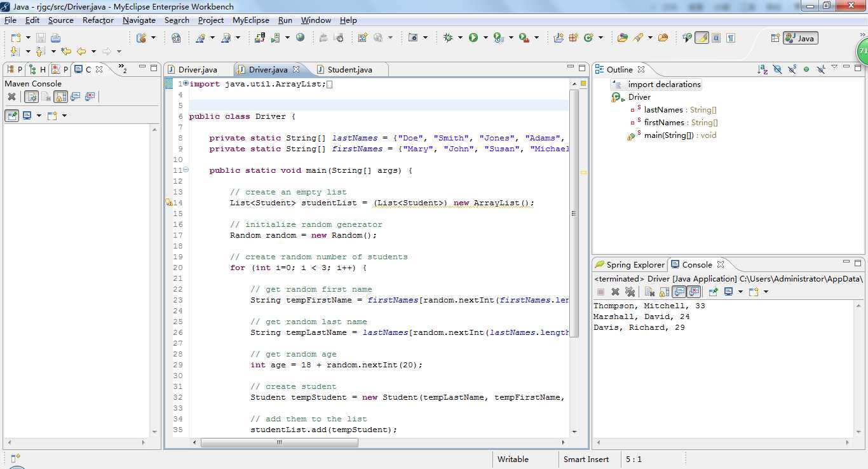Sort Outline members alphabetically
This screenshot has height=469, width=868.
[x=763, y=69]
